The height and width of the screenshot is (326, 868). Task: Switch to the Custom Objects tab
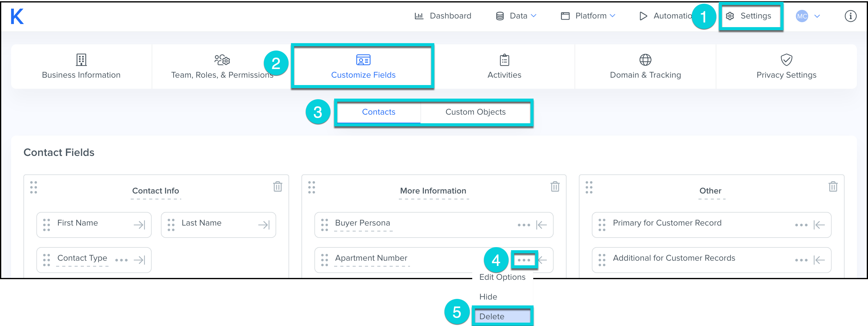[x=475, y=112]
